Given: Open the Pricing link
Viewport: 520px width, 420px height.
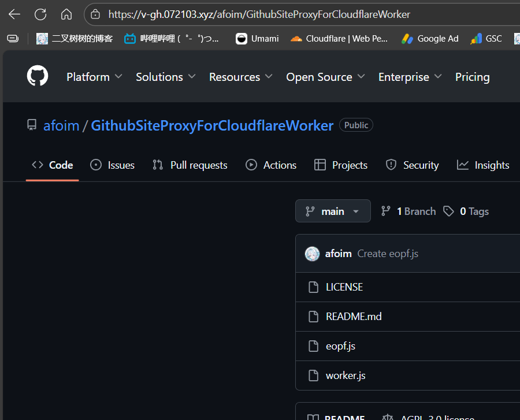Looking at the screenshot, I should pyautogui.click(x=472, y=77).
